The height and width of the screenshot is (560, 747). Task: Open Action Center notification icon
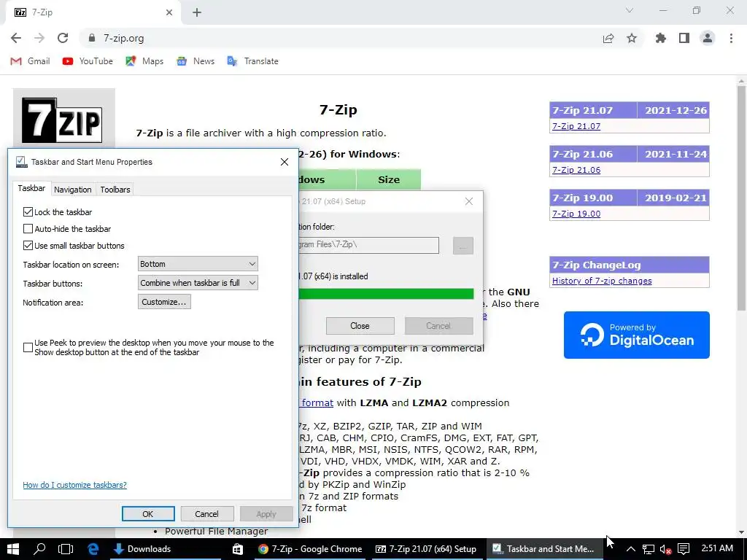(684, 549)
